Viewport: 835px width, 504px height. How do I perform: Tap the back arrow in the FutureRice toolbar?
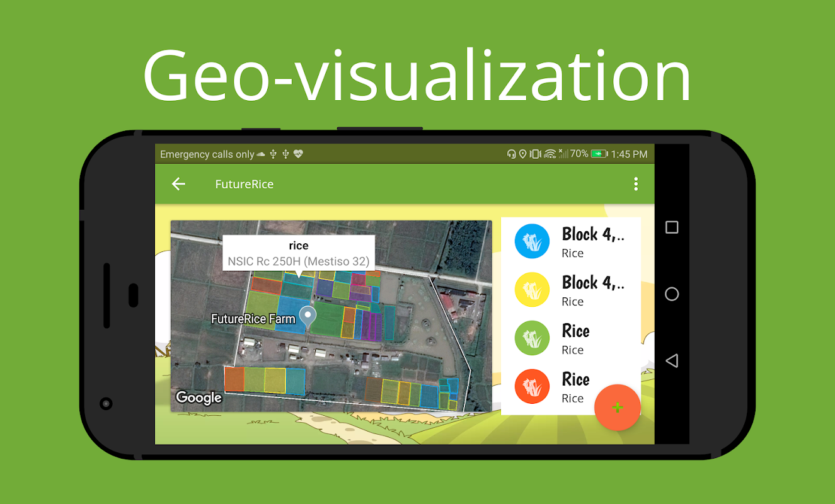point(179,184)
